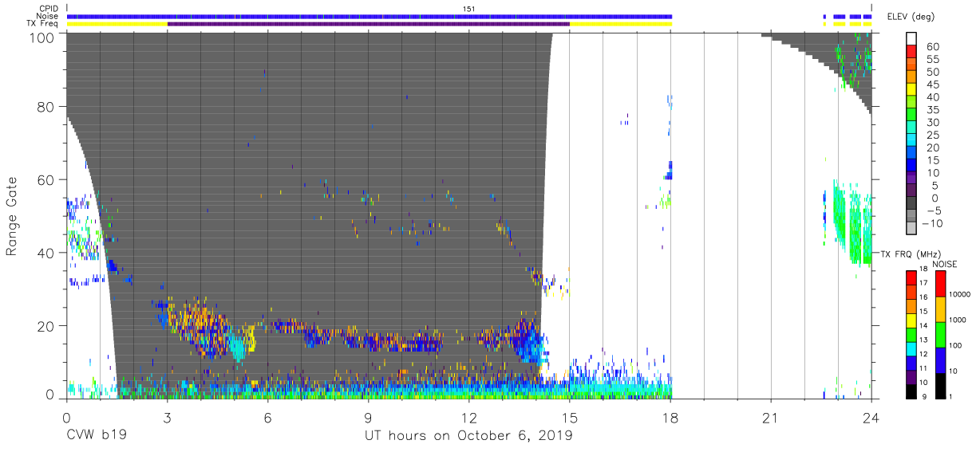The width and height of the screenshot is (980, 452).
Task: Click the 'CPID' row label
Action: coord(49,9)
